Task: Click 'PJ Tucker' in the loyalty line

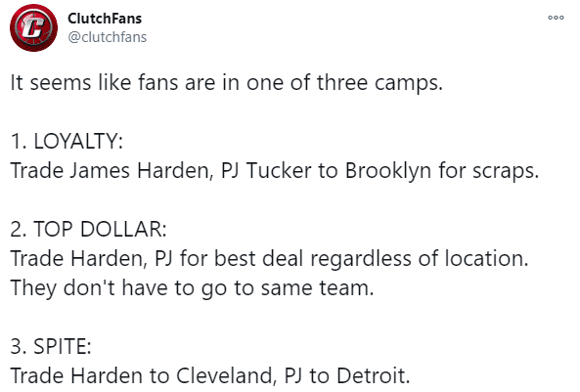Action: pyautogui.click(x=266, y=171)
